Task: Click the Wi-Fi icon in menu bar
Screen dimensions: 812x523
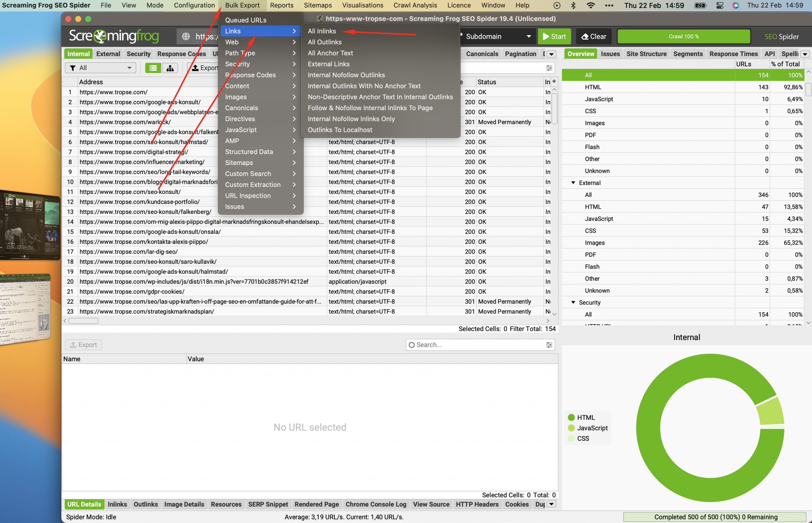Action: tap(591, 5)
